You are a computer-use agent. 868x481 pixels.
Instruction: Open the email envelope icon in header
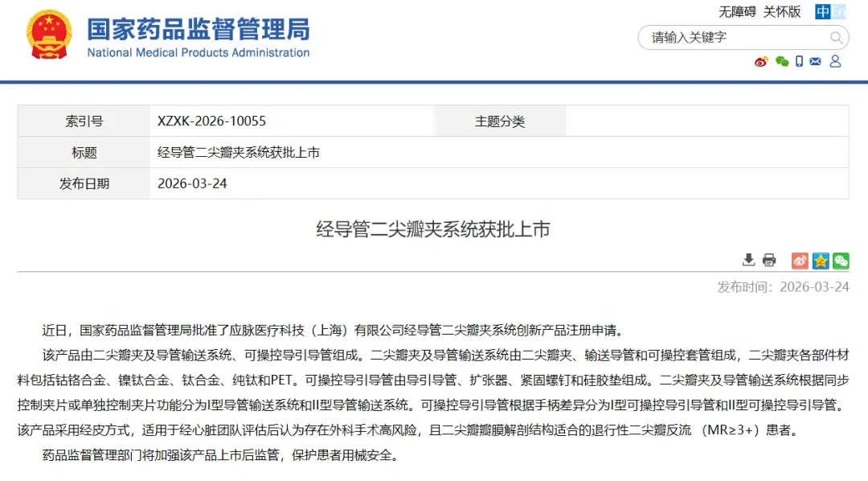point(815,61)
